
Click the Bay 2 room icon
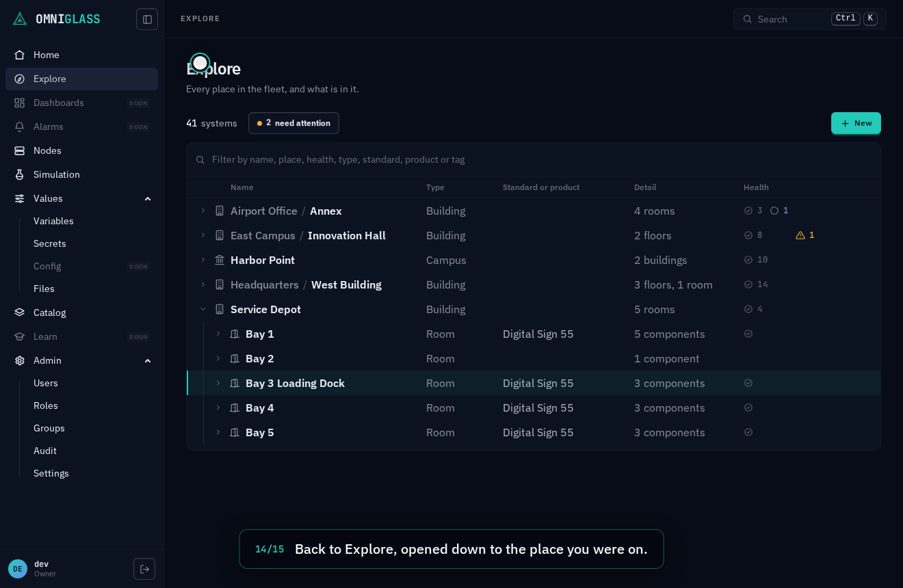pos(235,358)
